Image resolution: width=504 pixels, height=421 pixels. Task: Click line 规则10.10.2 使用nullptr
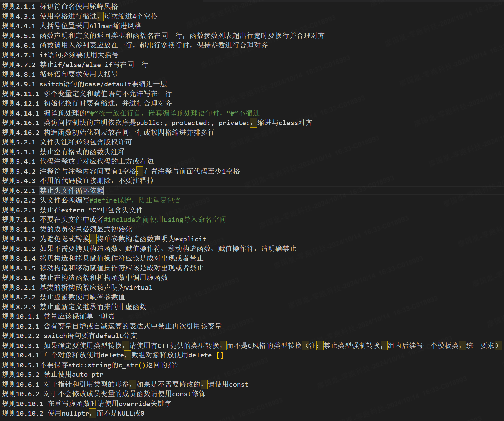[73, 413]
